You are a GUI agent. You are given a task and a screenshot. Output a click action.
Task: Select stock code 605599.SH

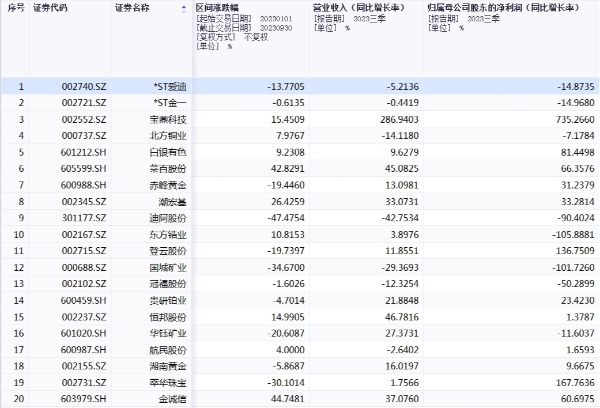tap(83, 169)
